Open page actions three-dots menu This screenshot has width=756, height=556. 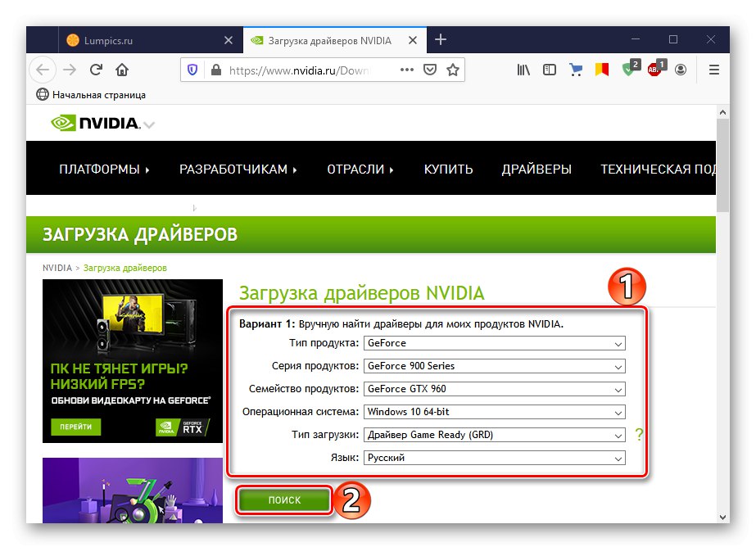(x=407, y=70)
